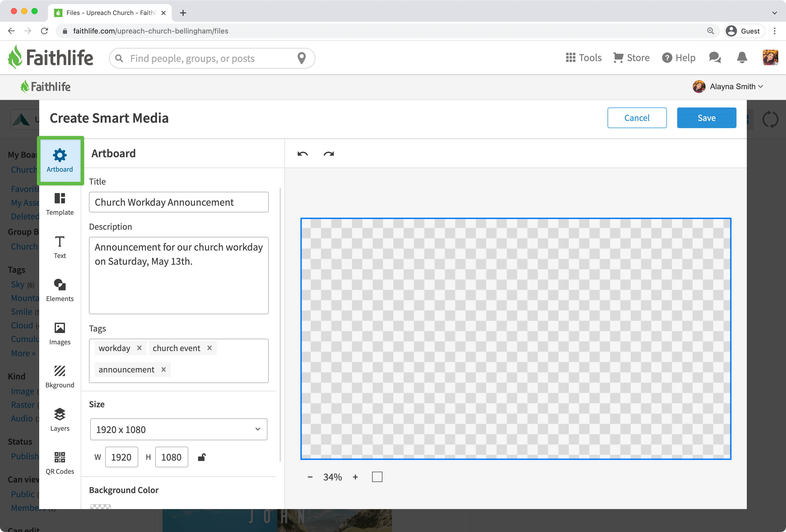Remove the workday tag
The width and height of the screenshot is (786, 532).
point(139,348)
